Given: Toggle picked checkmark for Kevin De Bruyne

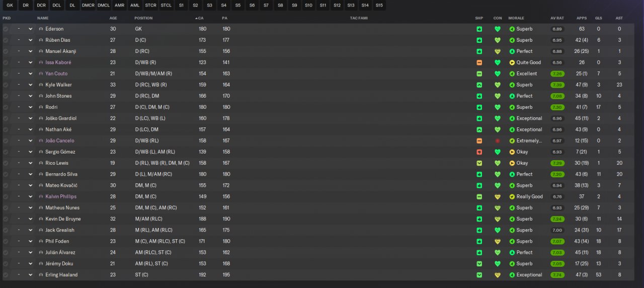Looking at the screenshot, I should [6, 219].
